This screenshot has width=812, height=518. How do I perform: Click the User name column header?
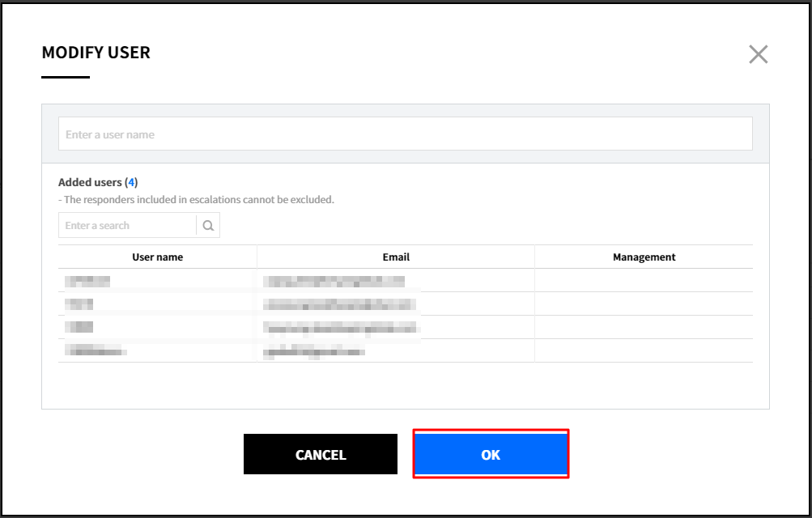[157, 257]
